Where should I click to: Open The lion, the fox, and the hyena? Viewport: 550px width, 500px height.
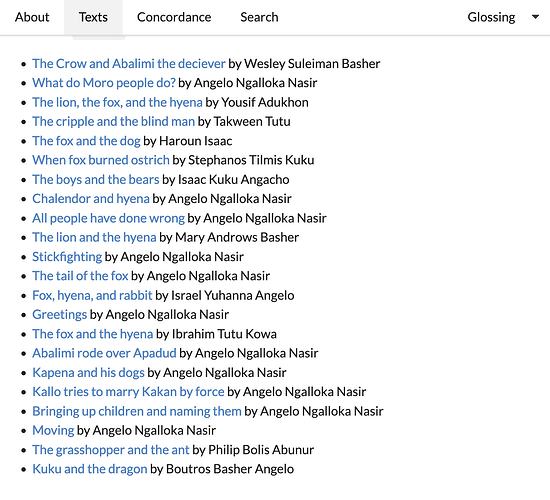(118, 102)
